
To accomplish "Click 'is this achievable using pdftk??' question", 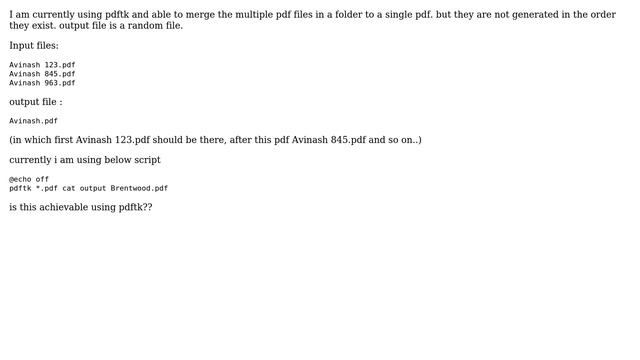I will tap(81, 207).
